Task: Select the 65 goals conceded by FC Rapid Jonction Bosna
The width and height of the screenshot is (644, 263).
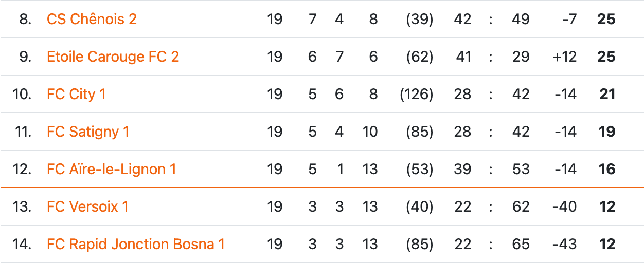Action: [521, 245]
